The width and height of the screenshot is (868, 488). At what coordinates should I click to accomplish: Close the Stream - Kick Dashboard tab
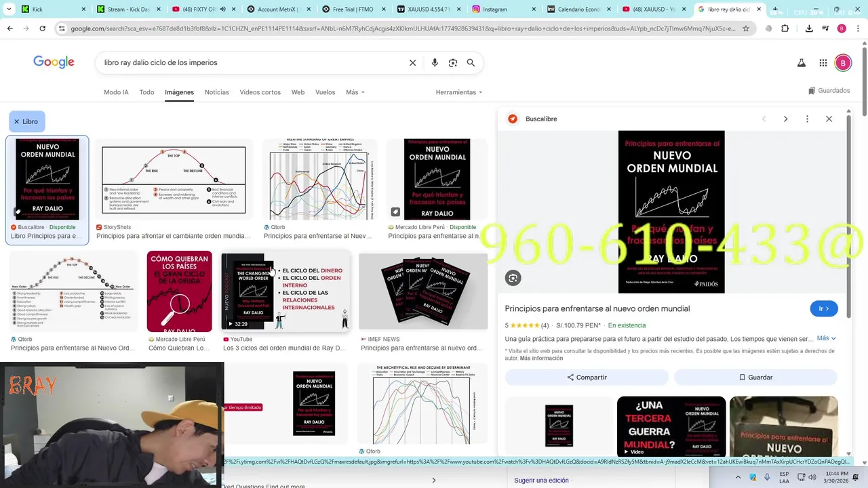pyautogui.click(x=159, y=9)
